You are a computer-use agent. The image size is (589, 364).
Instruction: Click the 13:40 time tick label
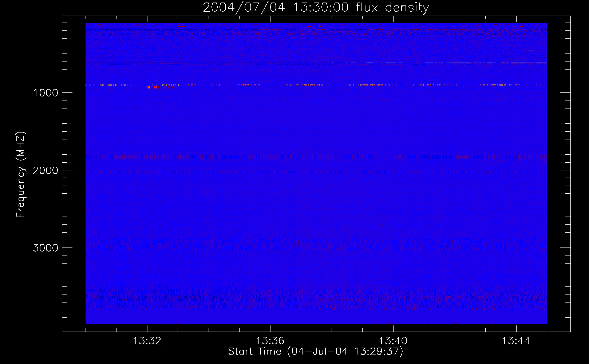[x=393, y=341]
